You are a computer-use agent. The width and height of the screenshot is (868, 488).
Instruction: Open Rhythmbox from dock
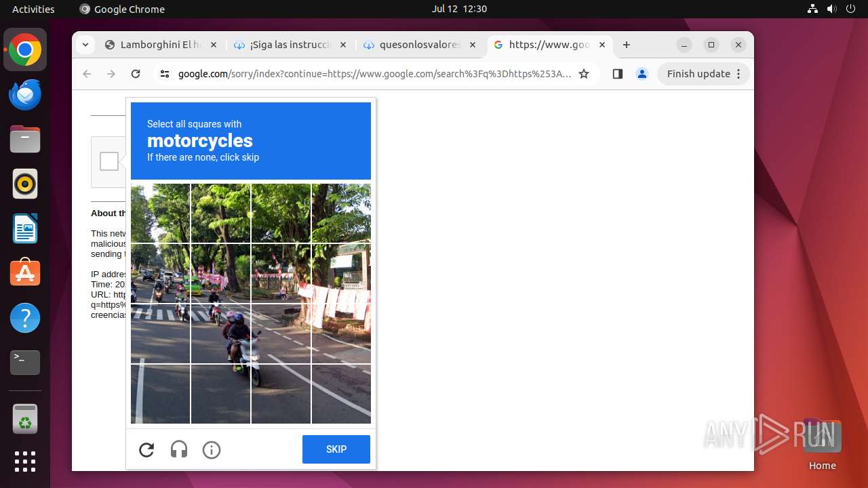tap(25, 184)
